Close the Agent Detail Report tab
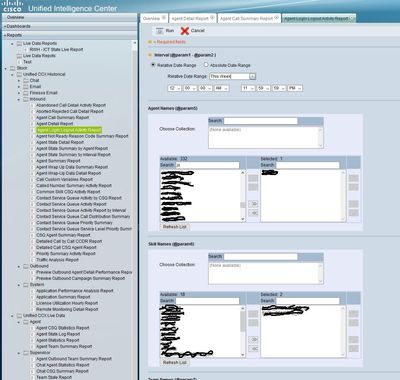Viewport: 400px width, 380px height. (212, 18)
